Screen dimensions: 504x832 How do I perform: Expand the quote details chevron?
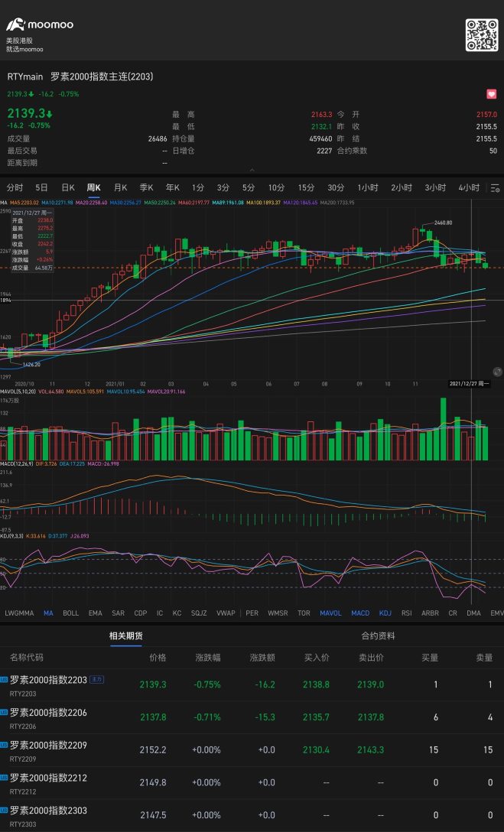[252, 170]
